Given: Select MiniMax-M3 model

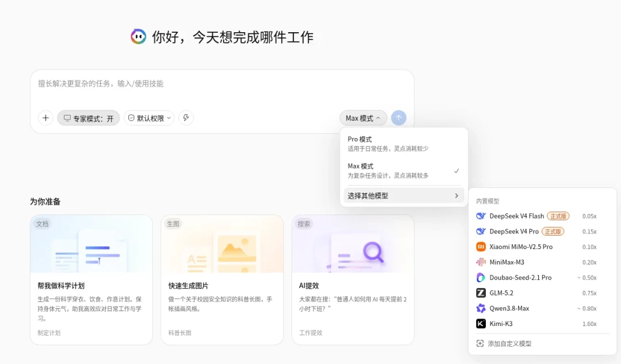Looking at the screenshot, I should pyautogui.click(x=542, y=262).
